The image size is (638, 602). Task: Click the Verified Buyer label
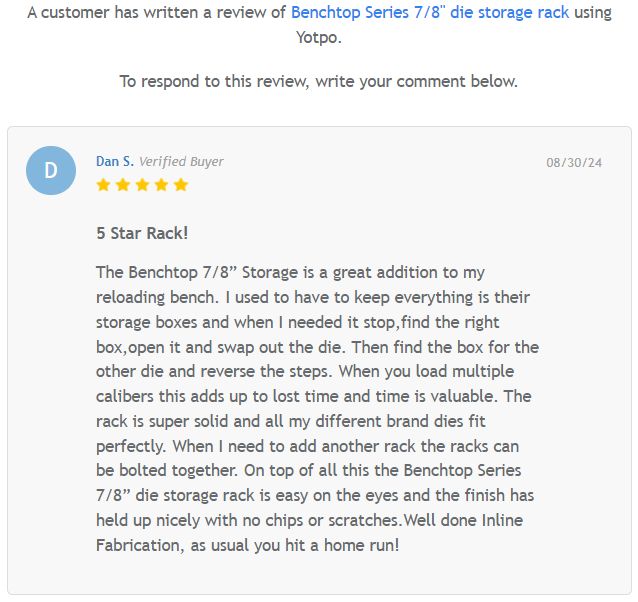coord(181,161)
